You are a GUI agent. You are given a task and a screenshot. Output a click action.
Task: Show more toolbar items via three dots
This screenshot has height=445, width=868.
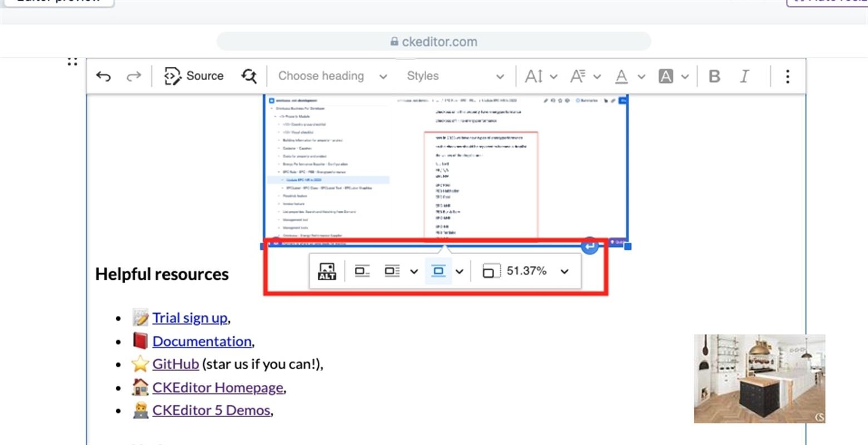click(787, 76)
